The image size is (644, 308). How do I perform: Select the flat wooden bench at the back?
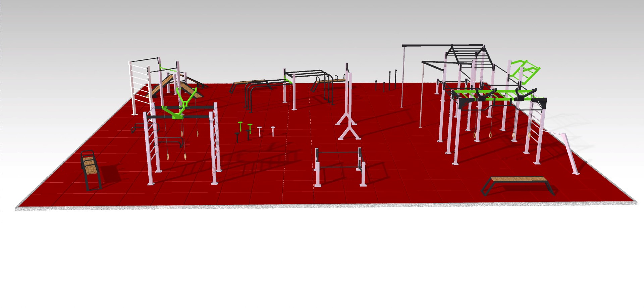(x=249, y=82)
